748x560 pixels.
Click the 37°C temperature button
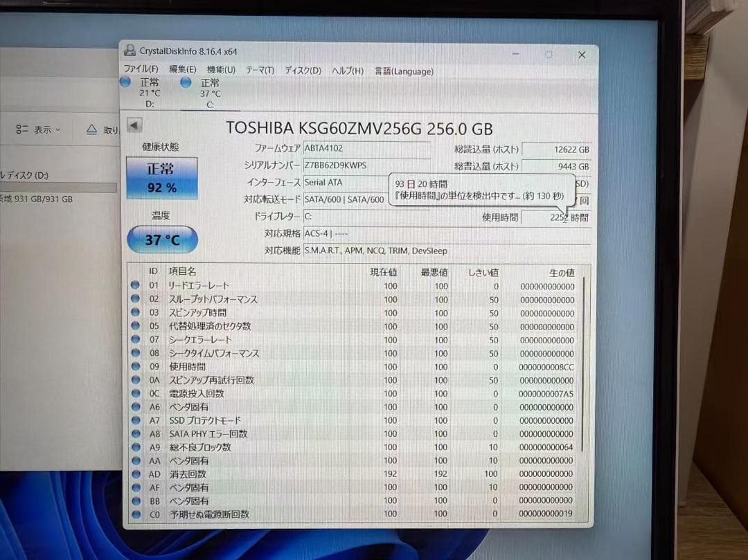coord(161,240)
